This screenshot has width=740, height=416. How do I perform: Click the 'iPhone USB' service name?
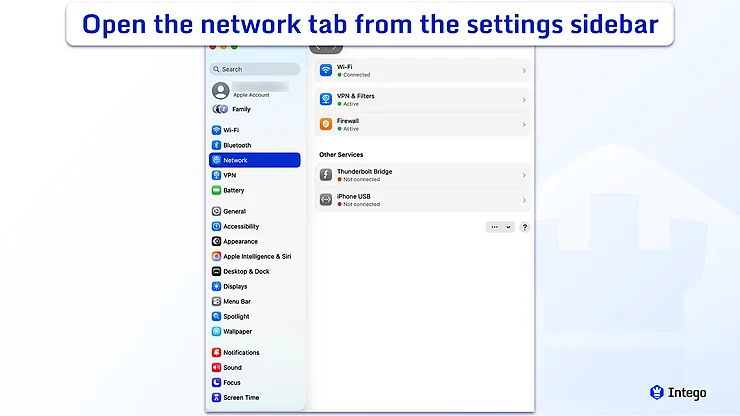click(x=353, y=196)
